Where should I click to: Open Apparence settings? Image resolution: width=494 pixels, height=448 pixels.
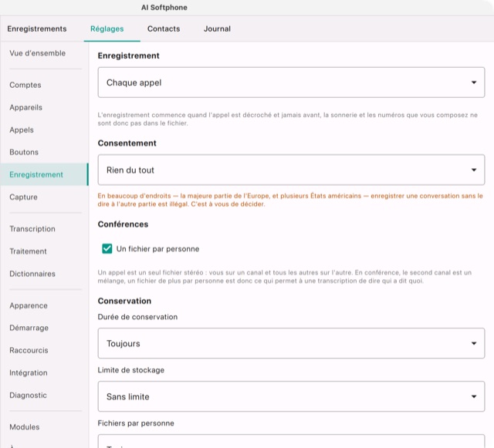point(29,305)
